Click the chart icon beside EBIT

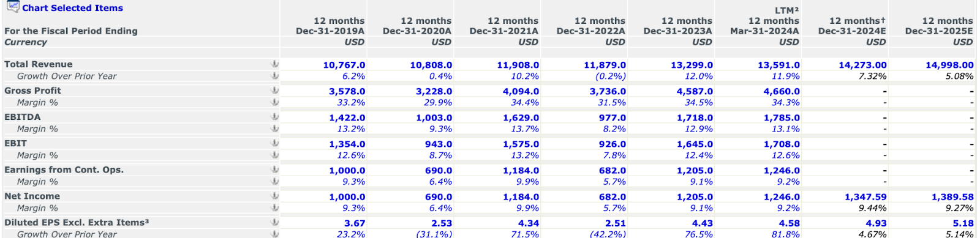275,143
